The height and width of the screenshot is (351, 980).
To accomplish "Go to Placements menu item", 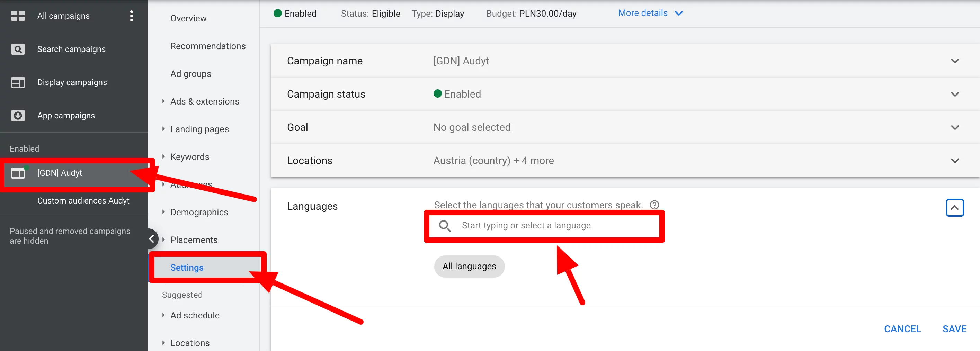I will point(194,240).
